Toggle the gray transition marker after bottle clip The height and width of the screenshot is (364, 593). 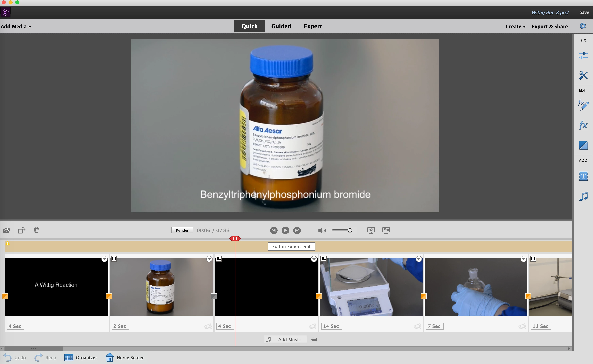click(x=214, y=296)
